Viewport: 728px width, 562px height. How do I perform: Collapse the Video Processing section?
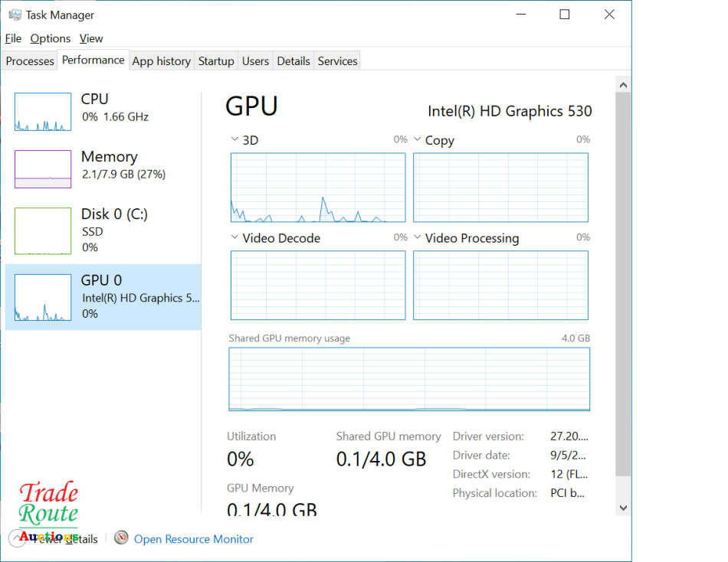point(418,238)
